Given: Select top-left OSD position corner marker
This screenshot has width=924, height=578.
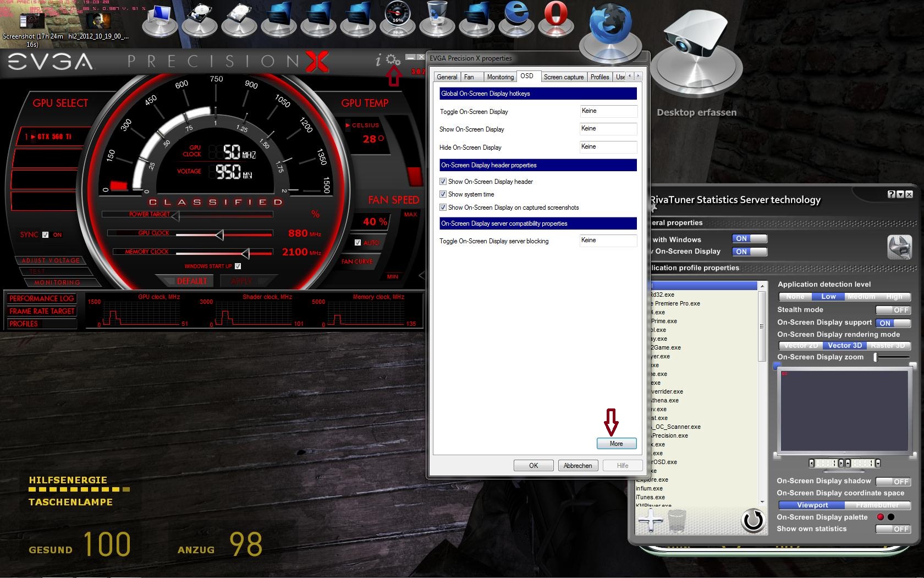Looking at the screenshot, I should click(777, 366).
